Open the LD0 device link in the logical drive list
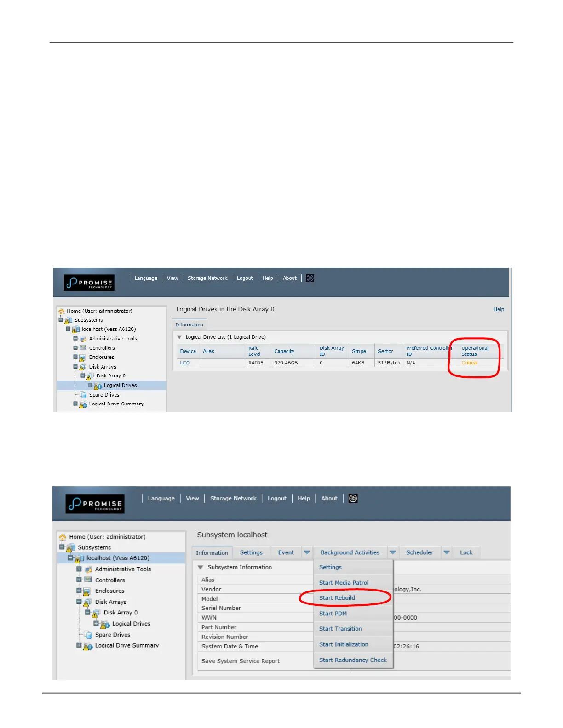The width and height of the screenshot is (563, 728). click(x=185, y=363)
